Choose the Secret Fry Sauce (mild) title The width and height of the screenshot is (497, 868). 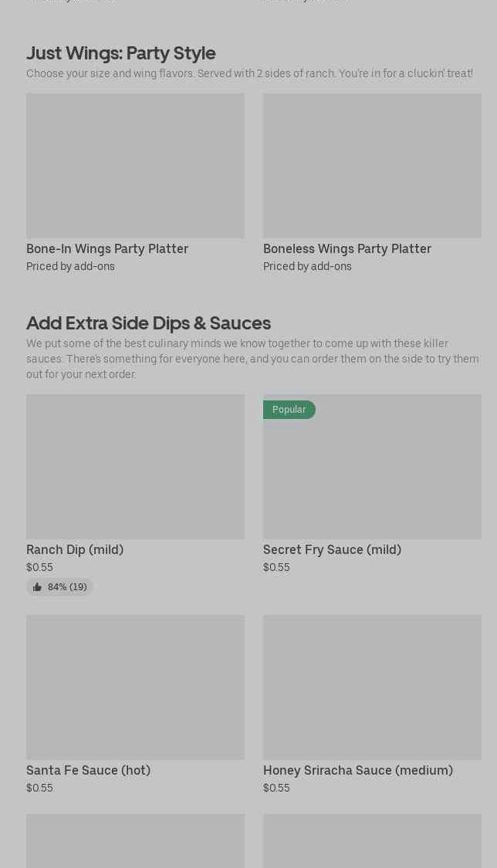[332, 549]
